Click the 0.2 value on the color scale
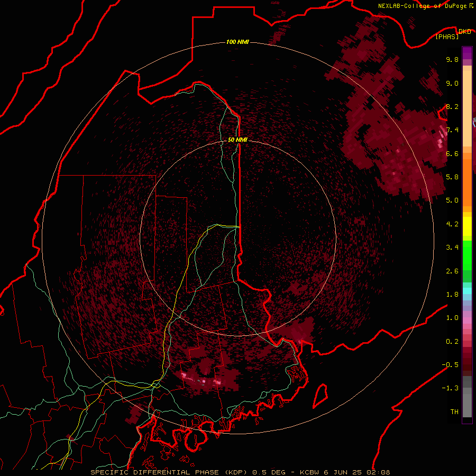The width and height of the screenshot is (476, 476). (452, 342)
